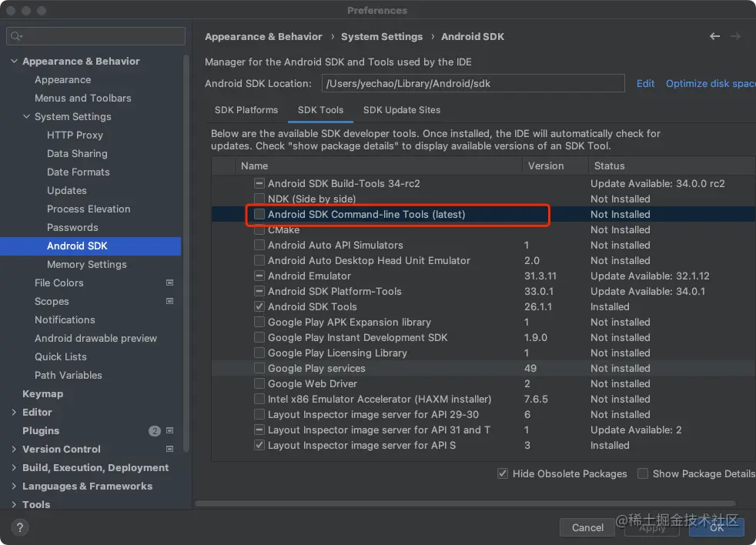Toggle Android SDK Build-Tools 34-rc2 checkbox
756x545 pixels.
pyautogui.click(x=259, y=183)
